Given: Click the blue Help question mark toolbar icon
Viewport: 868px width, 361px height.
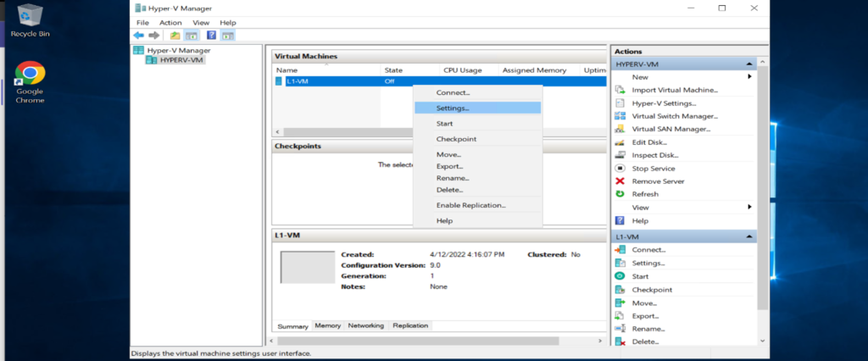Looking at the screenshot, I should pyautogui.click(x=211, y=36).
